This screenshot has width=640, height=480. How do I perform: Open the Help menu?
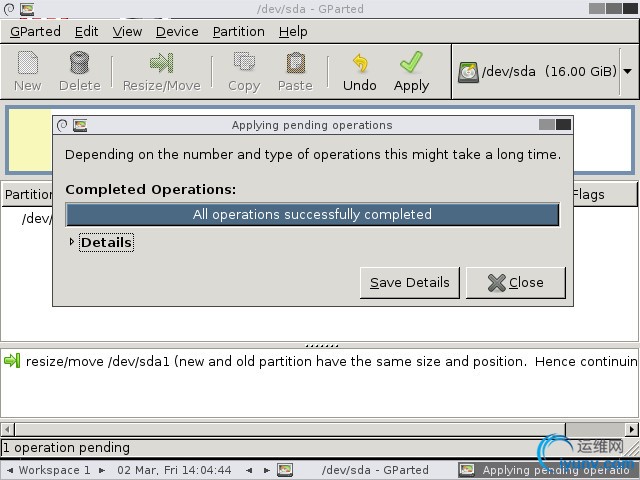[293, 31]
